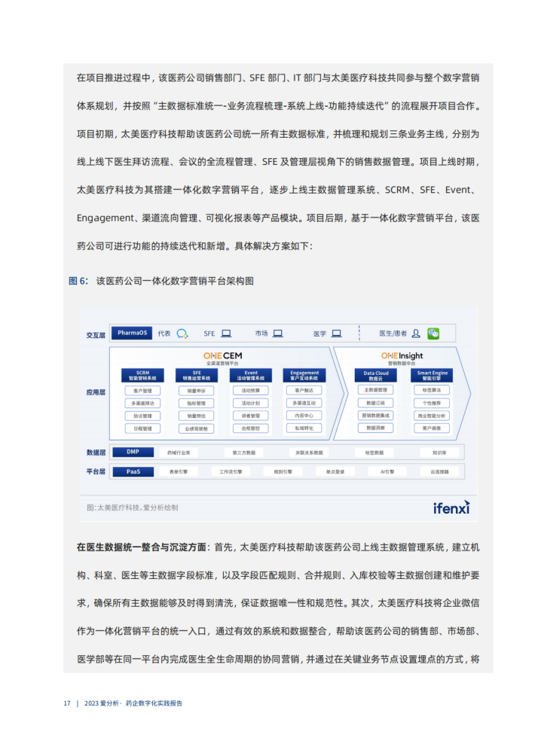Click the 应用层 row label
The image size is (535, 756).
[96, 392]
